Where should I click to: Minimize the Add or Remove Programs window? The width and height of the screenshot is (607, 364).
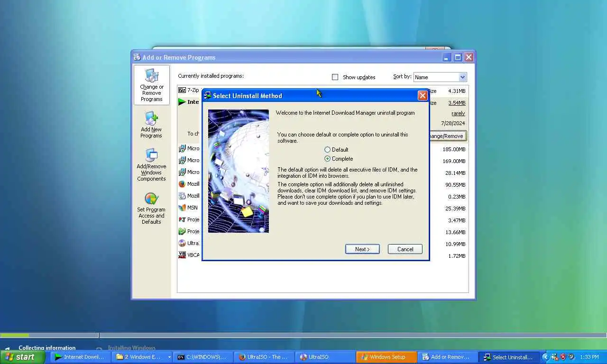click(x=447, y=57)
